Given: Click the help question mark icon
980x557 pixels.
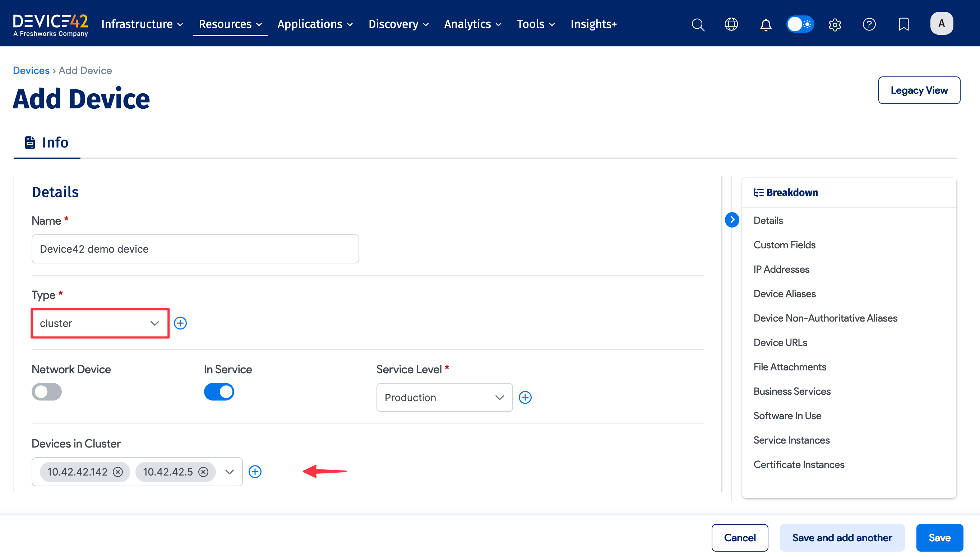Looking at the screenshot, I should (869, 24).
